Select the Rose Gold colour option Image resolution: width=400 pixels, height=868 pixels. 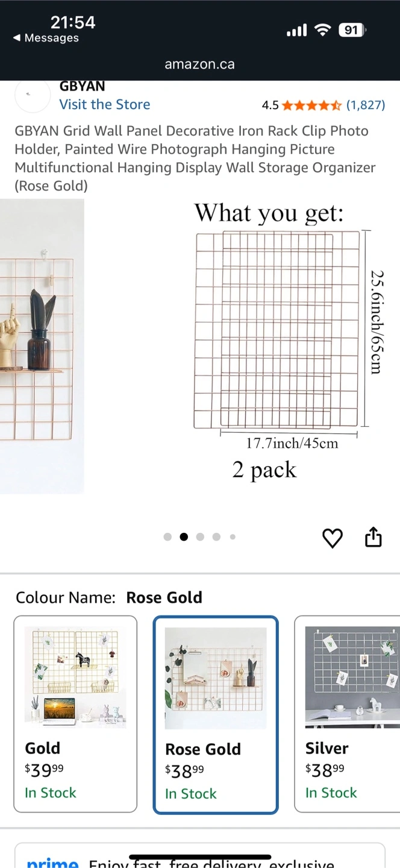(216, 714)
